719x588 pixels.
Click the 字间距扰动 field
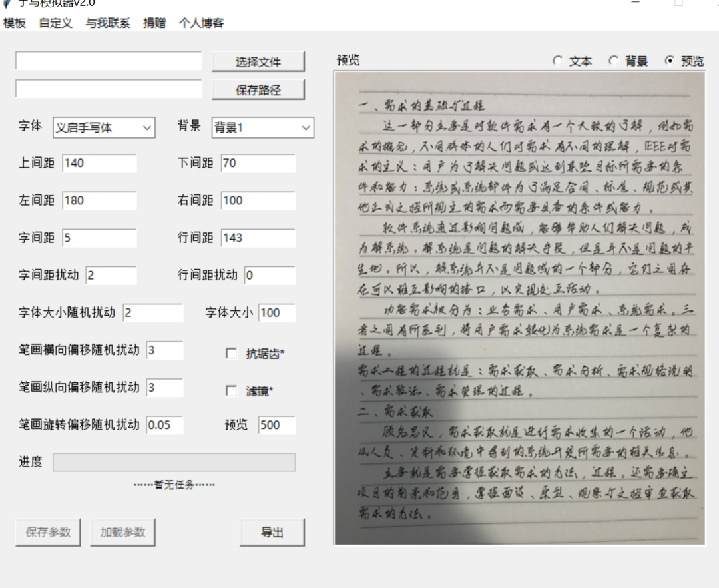111,275
